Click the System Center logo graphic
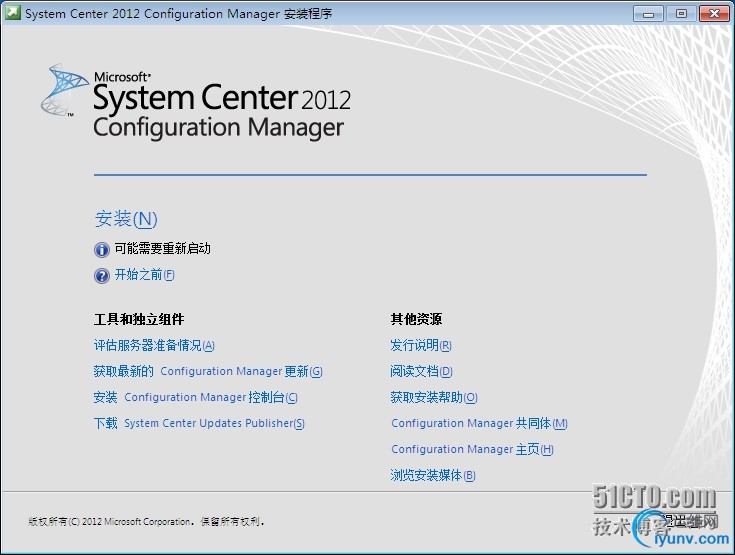The image size is (735, 555). (x=64, y=90)
